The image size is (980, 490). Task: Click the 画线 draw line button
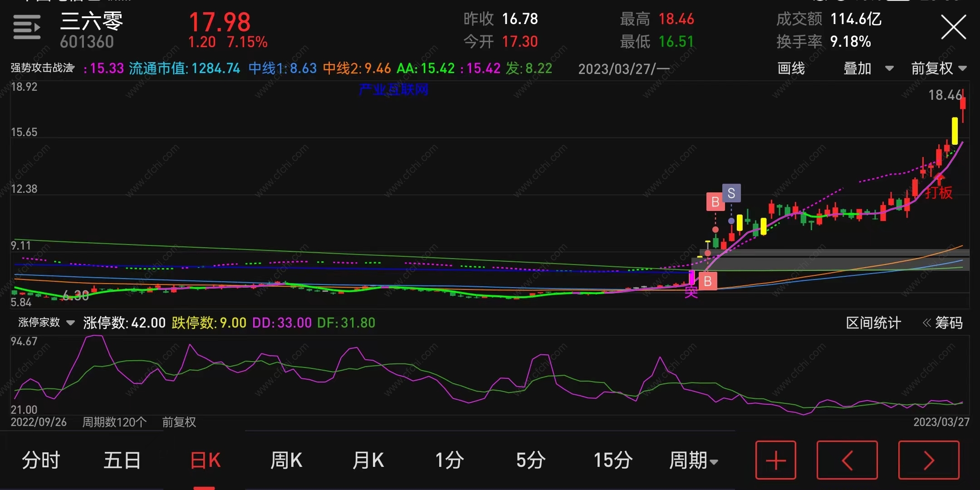coord(791,69)
